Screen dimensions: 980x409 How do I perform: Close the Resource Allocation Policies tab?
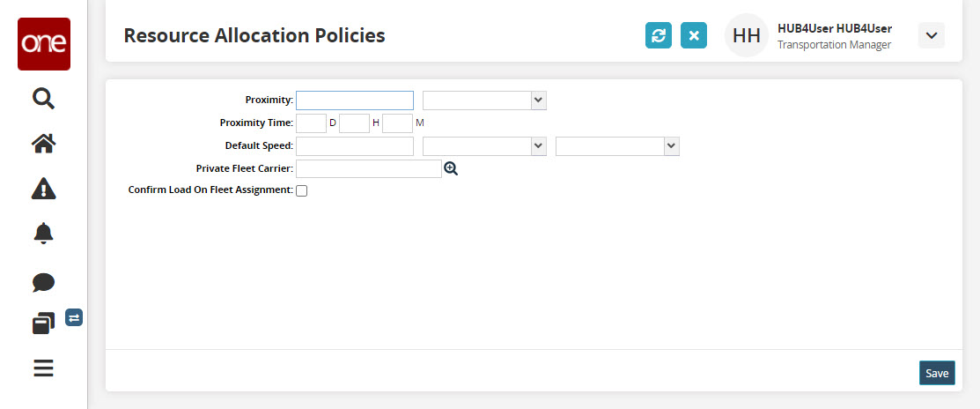point(694,36)
